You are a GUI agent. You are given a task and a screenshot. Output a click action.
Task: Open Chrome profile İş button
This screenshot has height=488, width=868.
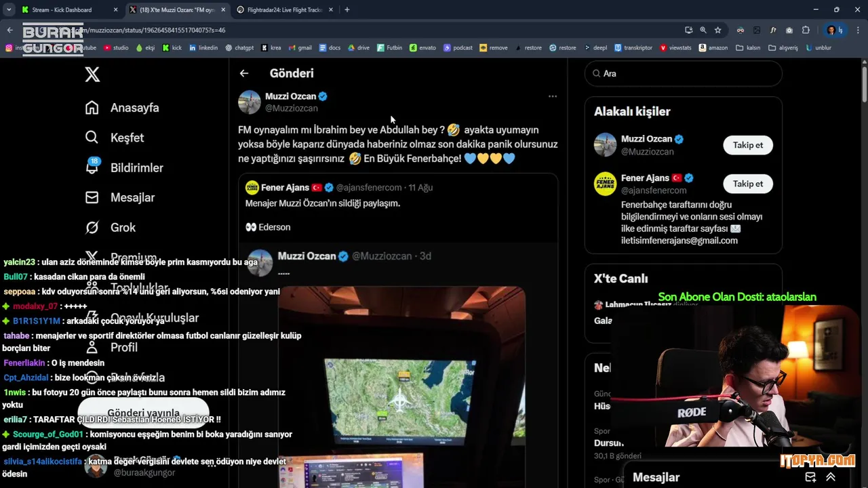pyautogui.click(x=834, y=30)
